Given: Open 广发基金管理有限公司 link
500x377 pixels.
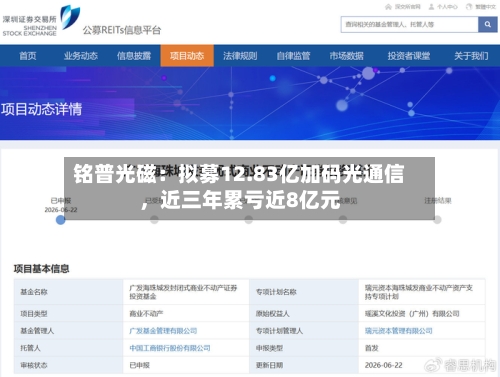Looking at the screenshot, I should [x=163, y=331].
